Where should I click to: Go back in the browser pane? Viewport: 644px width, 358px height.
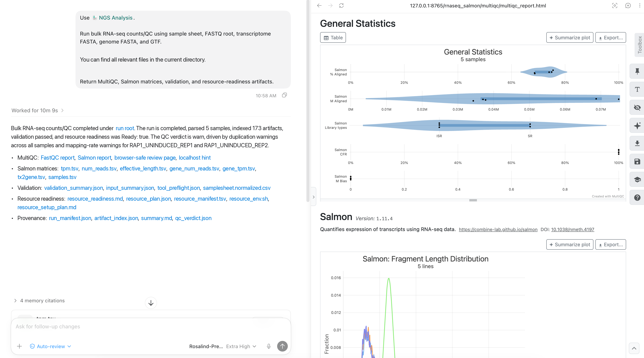click(x=319, y=6)
